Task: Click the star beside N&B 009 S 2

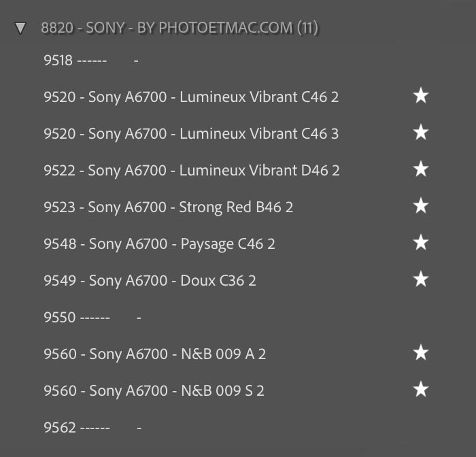Action: [421, 390]
